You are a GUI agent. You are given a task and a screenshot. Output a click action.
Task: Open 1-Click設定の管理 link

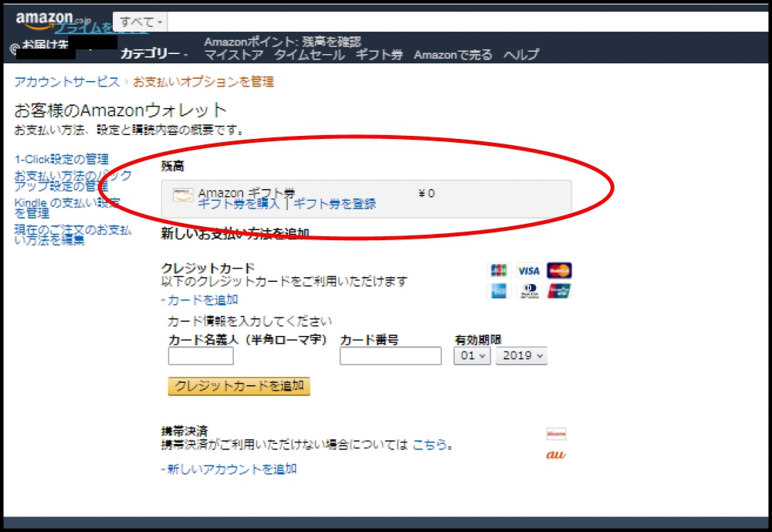coord(62,160)
